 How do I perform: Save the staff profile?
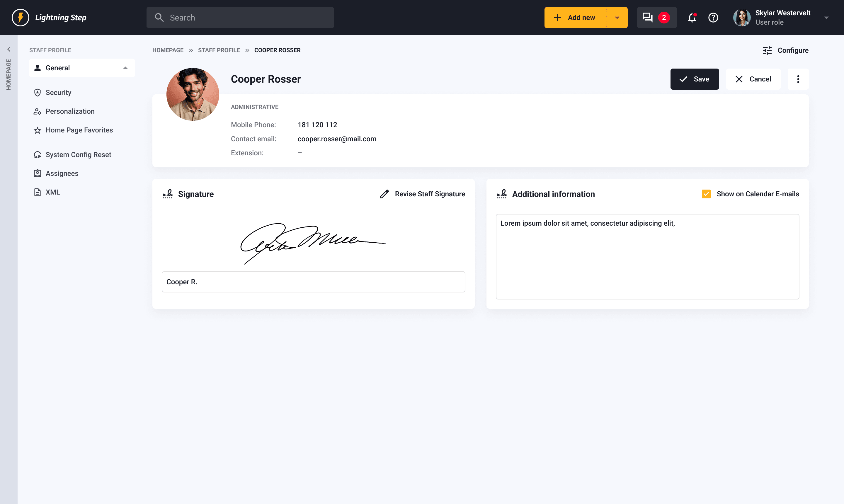click(694, 79)
